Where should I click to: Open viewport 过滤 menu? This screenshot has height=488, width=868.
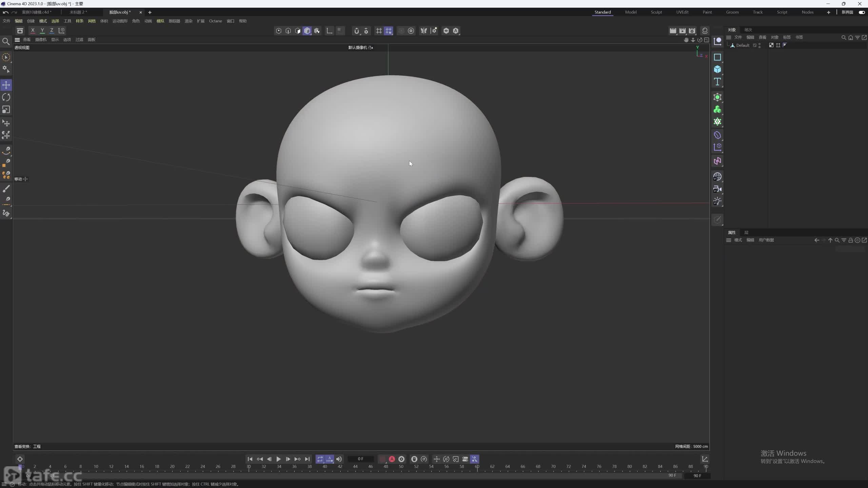(79, 40)
